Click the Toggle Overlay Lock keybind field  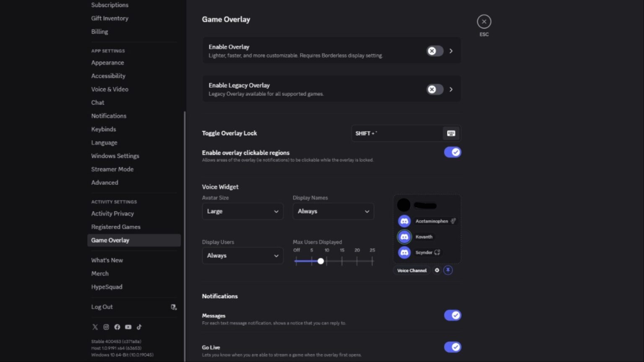click(x=396, y=133)
